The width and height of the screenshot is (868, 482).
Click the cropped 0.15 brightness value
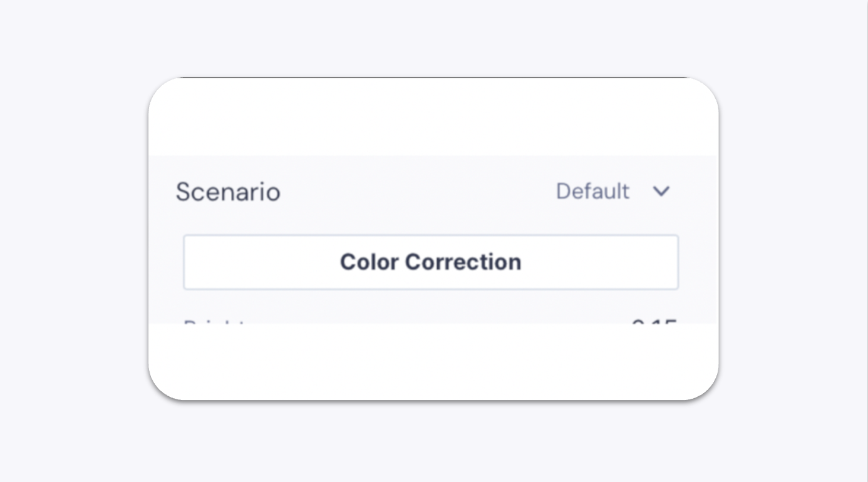(654, 322)
